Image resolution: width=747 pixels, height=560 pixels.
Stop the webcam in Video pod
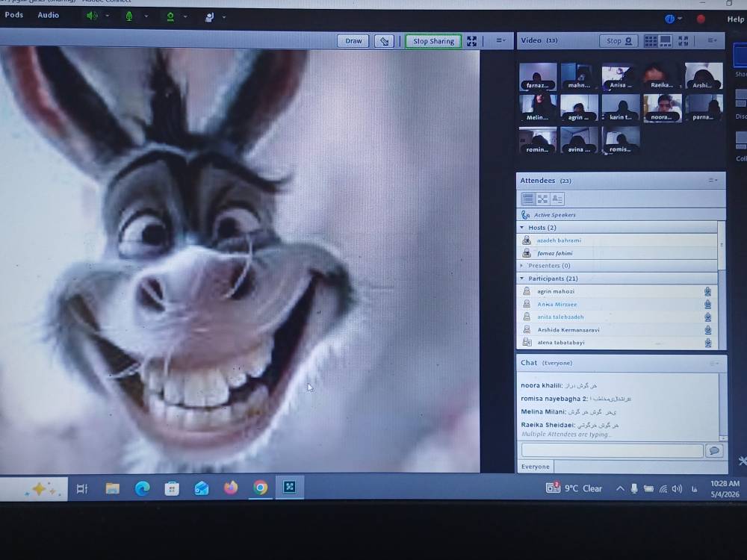click(619, 41)
